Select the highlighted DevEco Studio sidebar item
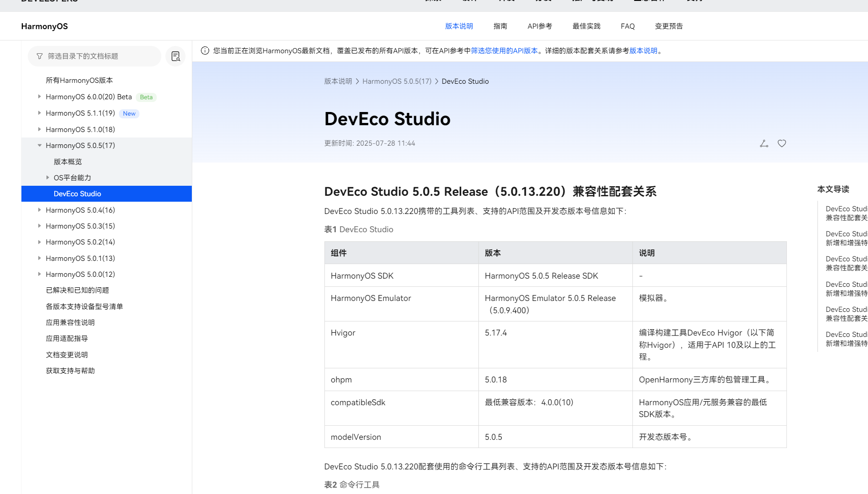 107,194
